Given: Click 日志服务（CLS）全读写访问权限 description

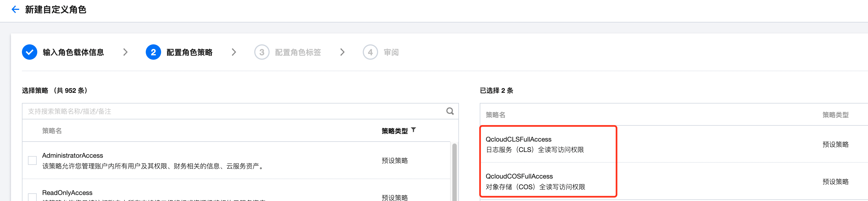Looking at the screenshot, I should [x=535, y=150].
